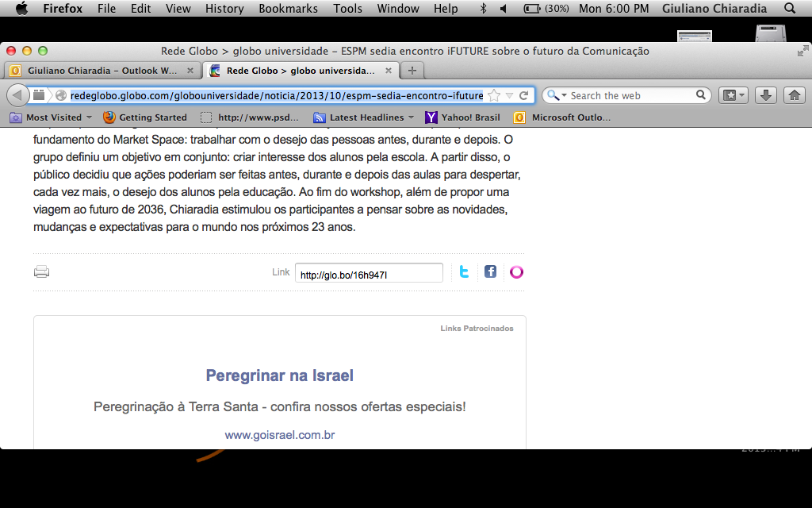Open the Downloads arrow button
The width and height of the screenshot is (812, 508).
(x=765, y=95)
